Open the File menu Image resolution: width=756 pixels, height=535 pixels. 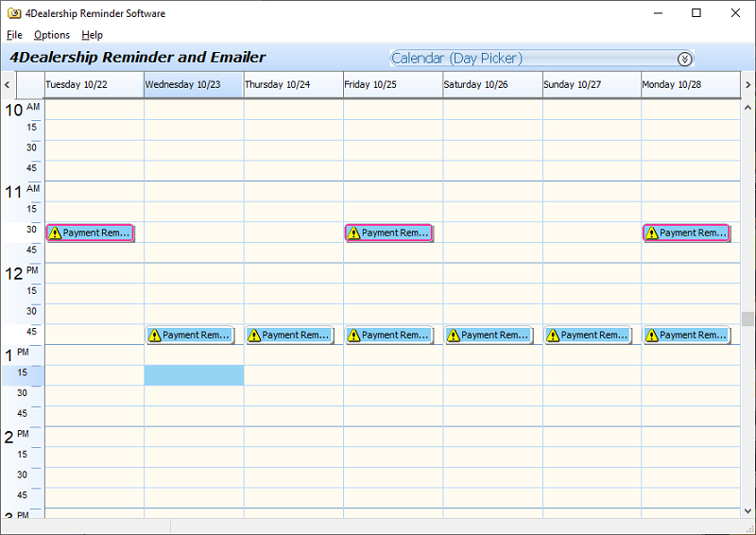coord(14,35)
